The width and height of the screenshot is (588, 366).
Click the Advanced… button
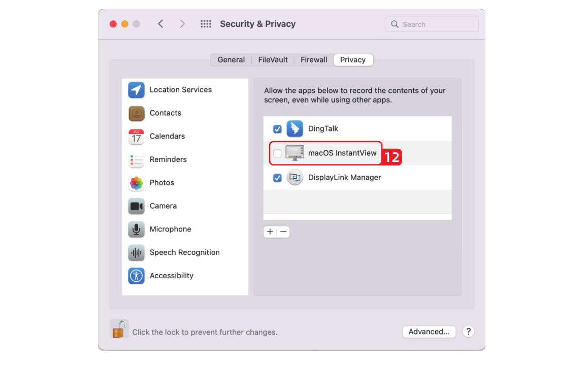(x=429, y=331)
